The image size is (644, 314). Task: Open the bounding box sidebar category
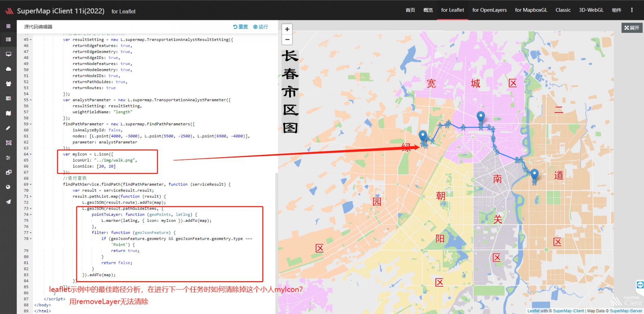coord(8,143)
